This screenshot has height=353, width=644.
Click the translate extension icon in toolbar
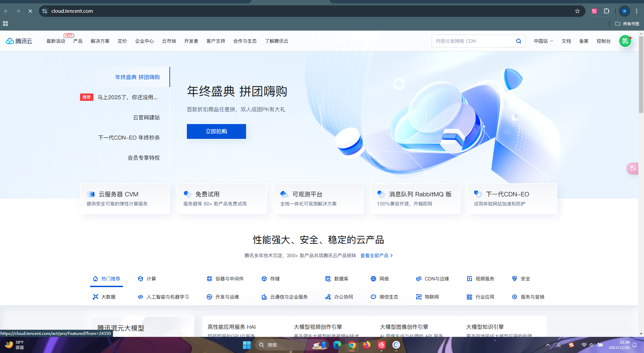[594, 11]
